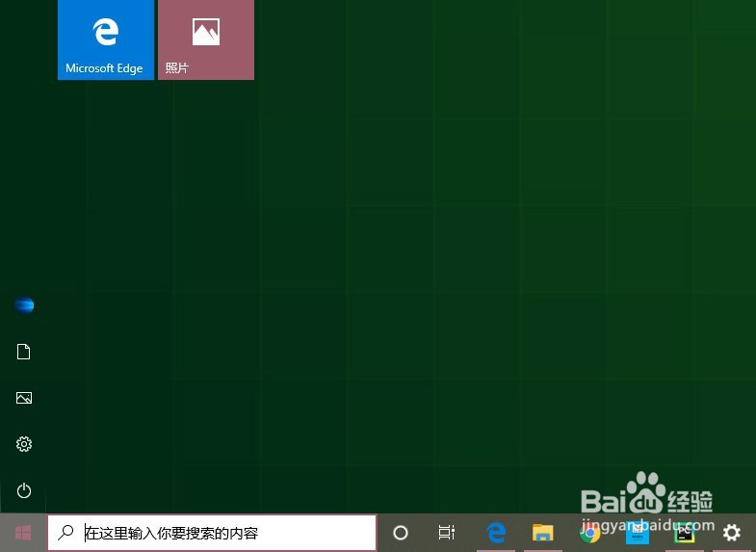Open the Microsoft Edge tile

106,39
